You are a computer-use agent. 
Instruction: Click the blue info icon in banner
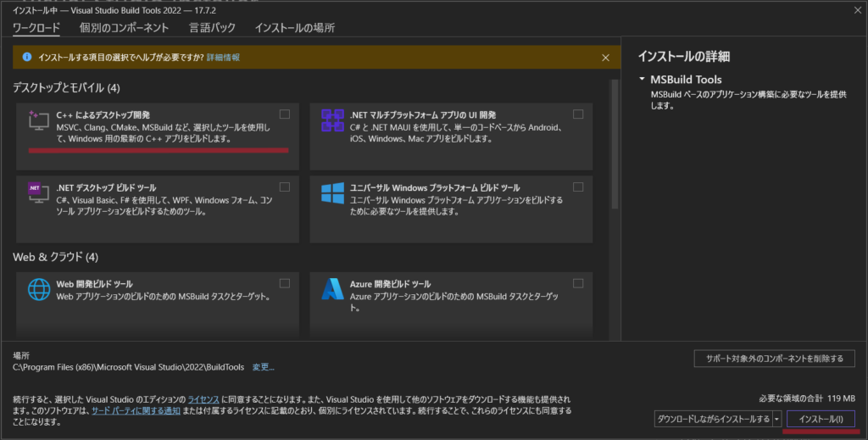(26, 57)
